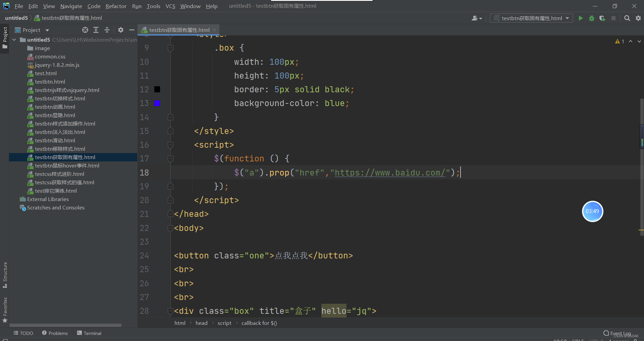Fold the body tag on line 22
Viewport: 644px width, 341px height.
click(x=170, y=228)
